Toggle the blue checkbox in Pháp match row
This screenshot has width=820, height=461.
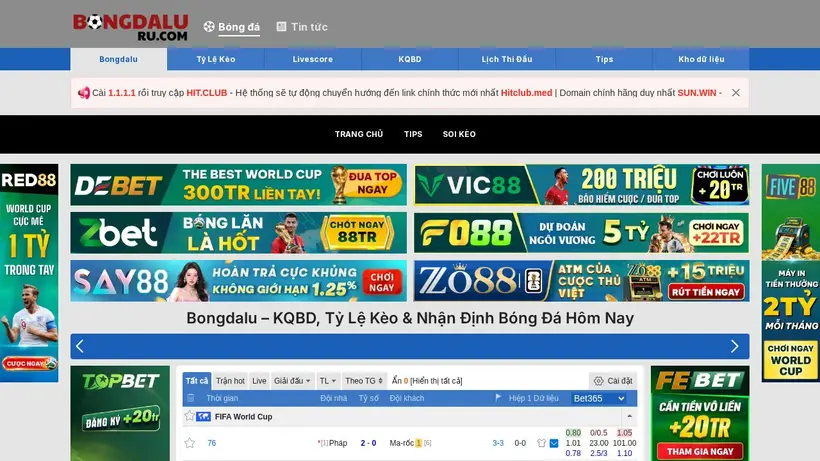554,443
